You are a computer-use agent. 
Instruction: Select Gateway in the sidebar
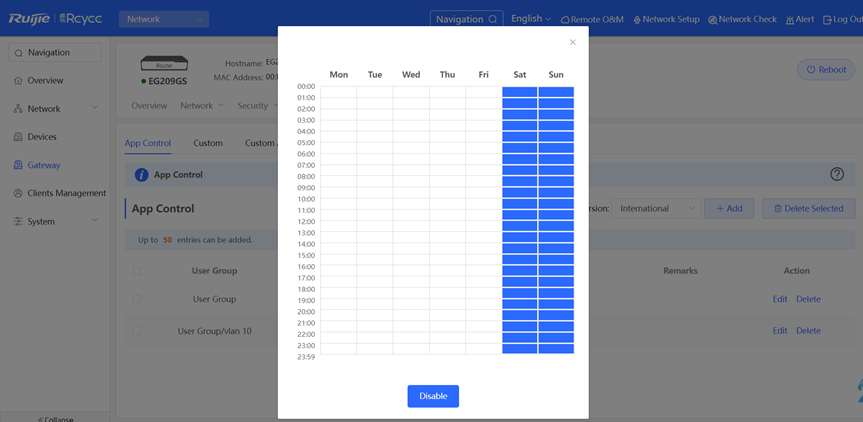(43, 165)
